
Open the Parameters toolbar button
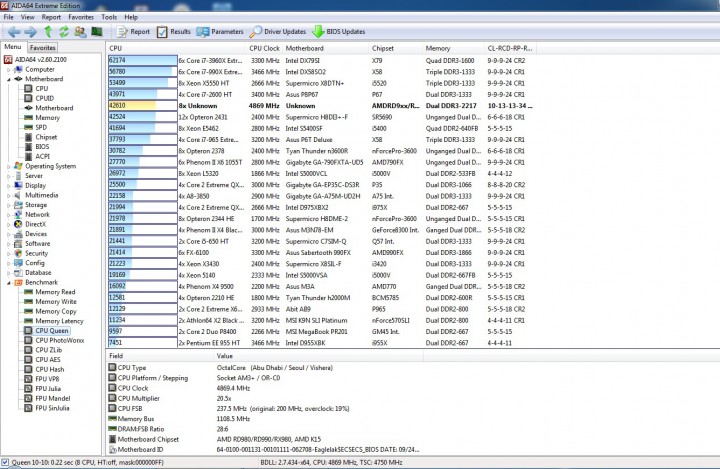[x=220, y=32]
